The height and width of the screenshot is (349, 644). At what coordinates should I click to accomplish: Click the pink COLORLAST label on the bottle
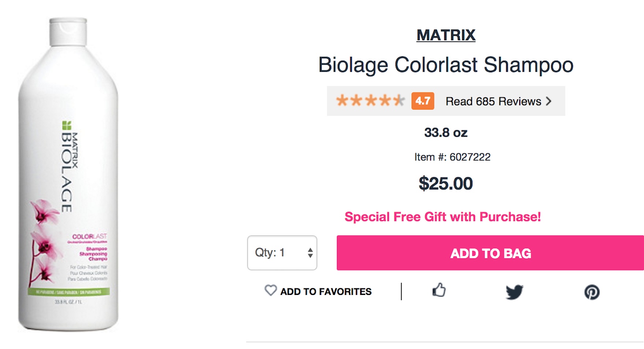(x=89, y=236)
